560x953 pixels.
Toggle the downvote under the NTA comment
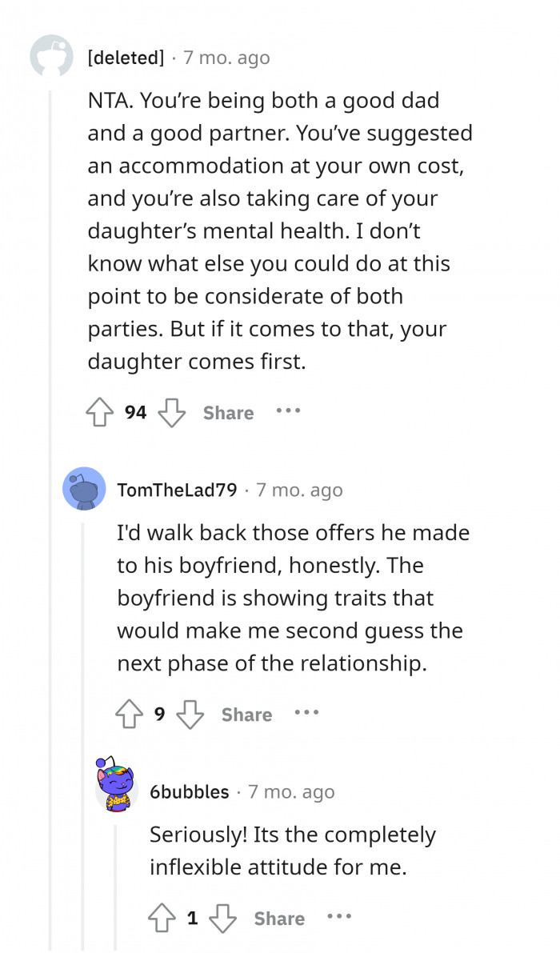pyautogui.click(x=171, y=412)
